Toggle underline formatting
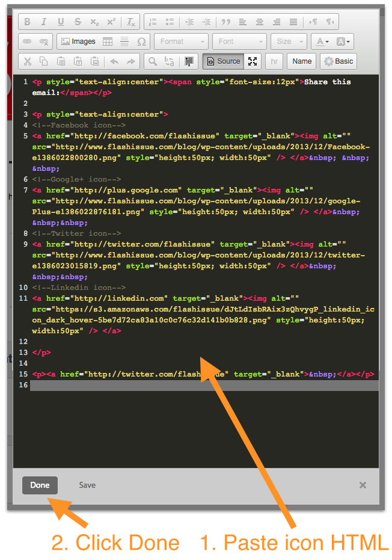The height and width of the screenshot is (560, 392). click(61, 22)
